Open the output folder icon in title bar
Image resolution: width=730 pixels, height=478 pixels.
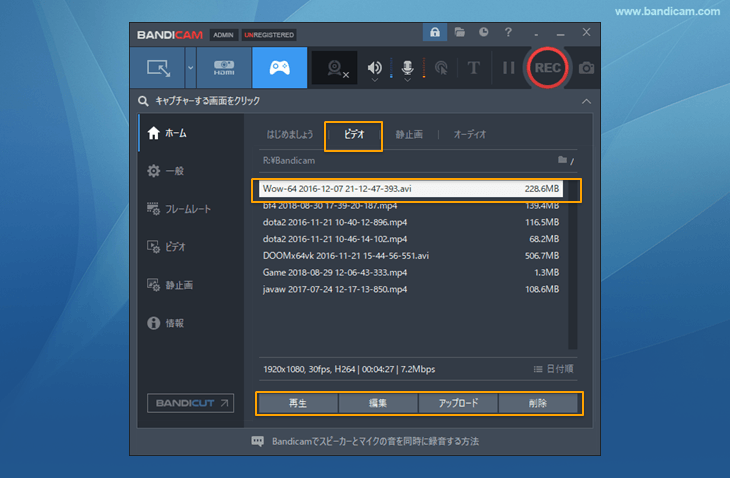pyautogui.click(x=459, y=33)
